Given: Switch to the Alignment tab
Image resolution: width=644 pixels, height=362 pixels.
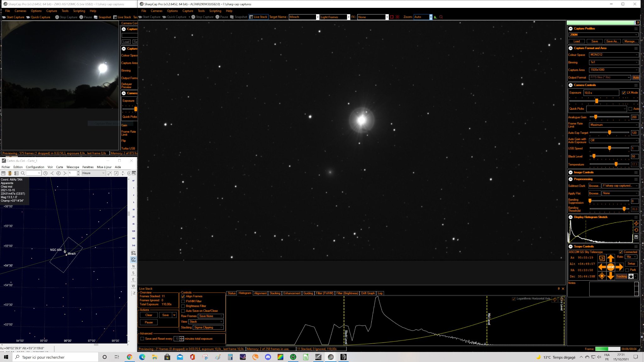Looking at the screenshot, I should (260, 293).
